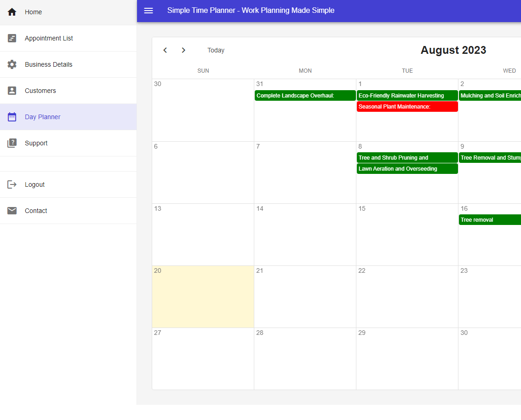Click day number 14
Screen dimensions: 521x420
260,209
